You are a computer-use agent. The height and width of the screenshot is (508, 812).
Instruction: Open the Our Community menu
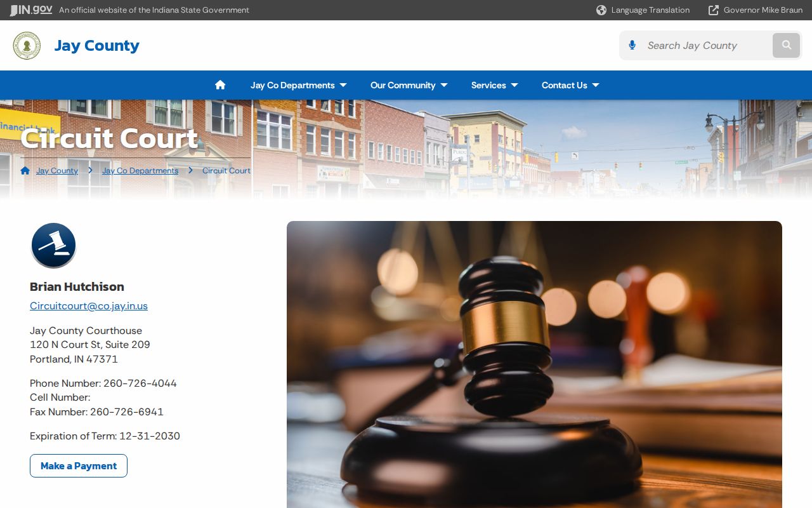click(x=403, y=85)
